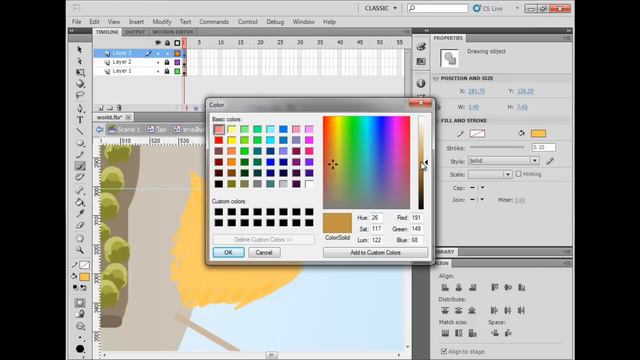Click the Delete layer trash icon
Screen dimensions: 640x360
119,108
